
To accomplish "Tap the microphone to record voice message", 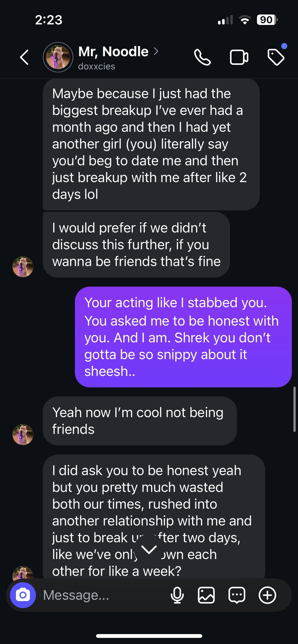I will point(177,595).
